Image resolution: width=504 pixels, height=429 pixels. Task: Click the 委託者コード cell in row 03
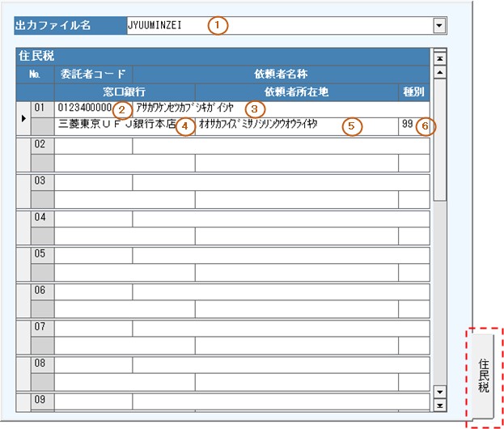pos(93,182)
